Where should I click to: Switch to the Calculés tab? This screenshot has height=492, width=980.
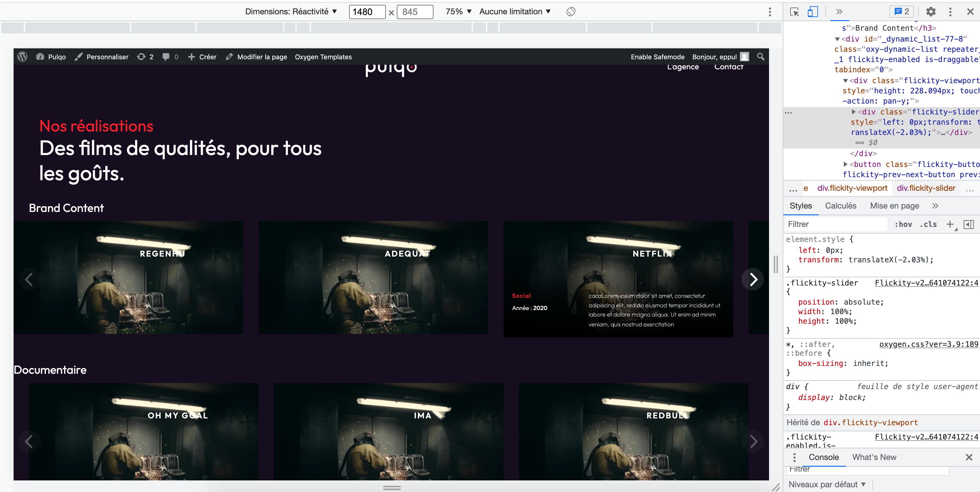click(x=840, y=206)
